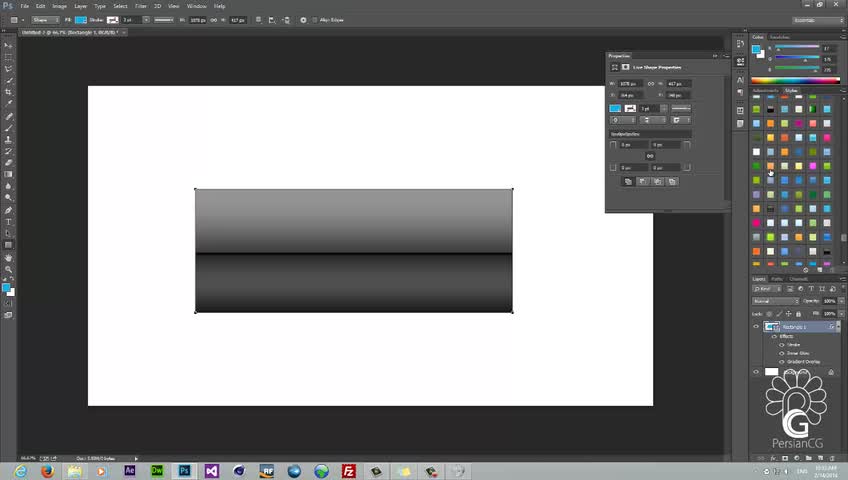Select the Eyedropper tool
The image size is (848, 480).
pos(8,104)
